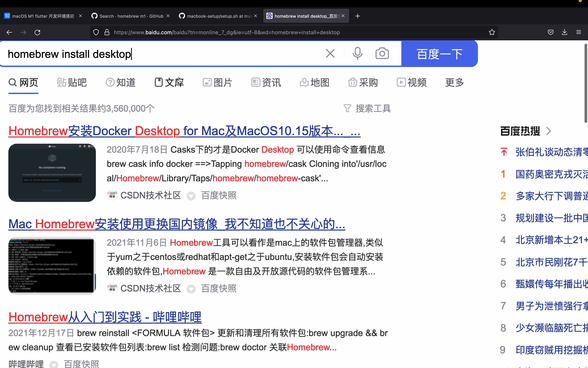588x368 pixels.
Task: Reload the current page
Action: tap(37, 32)
